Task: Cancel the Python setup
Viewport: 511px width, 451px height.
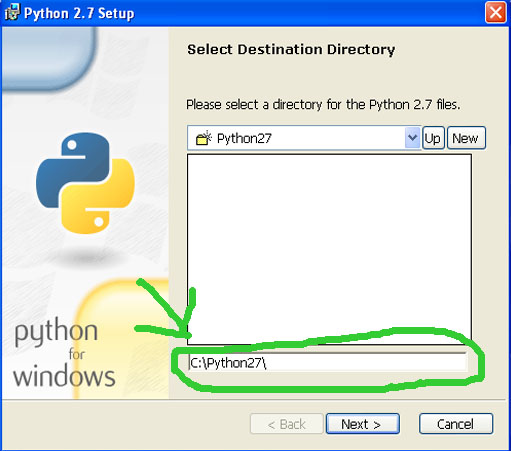Action: point(456,424)
